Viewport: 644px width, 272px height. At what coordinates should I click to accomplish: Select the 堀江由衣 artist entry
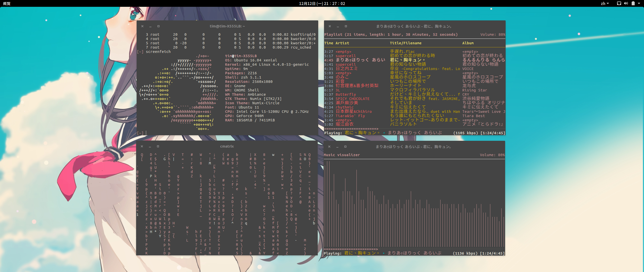point(345,124)
